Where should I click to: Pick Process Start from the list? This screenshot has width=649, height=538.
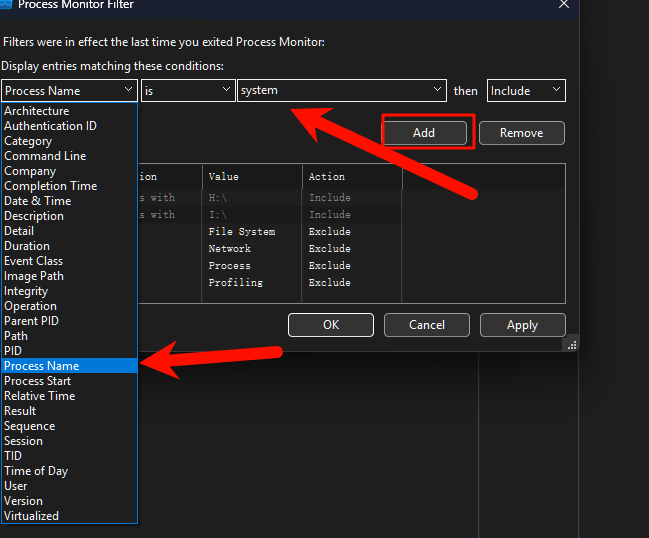tap(70, 381)
